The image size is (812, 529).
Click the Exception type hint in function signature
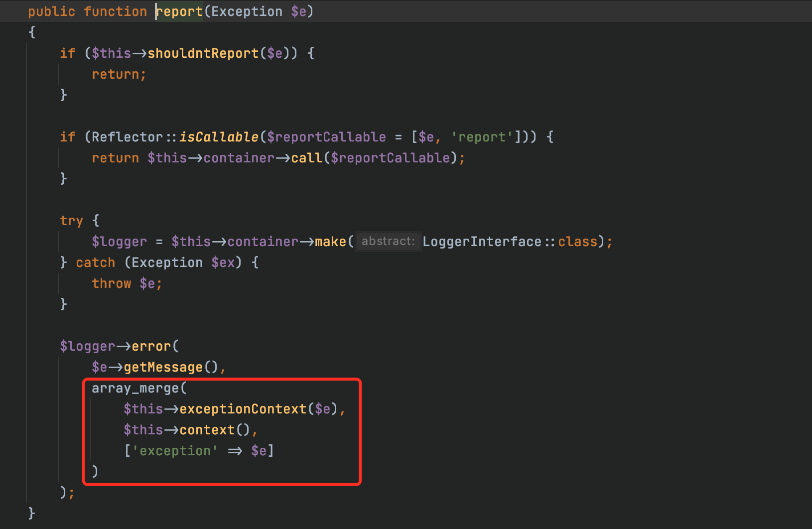coord(247,11)
